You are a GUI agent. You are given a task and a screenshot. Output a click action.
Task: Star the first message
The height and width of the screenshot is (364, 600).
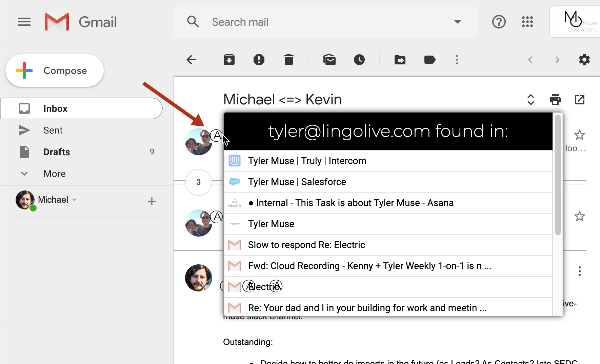tap(580, 135)
